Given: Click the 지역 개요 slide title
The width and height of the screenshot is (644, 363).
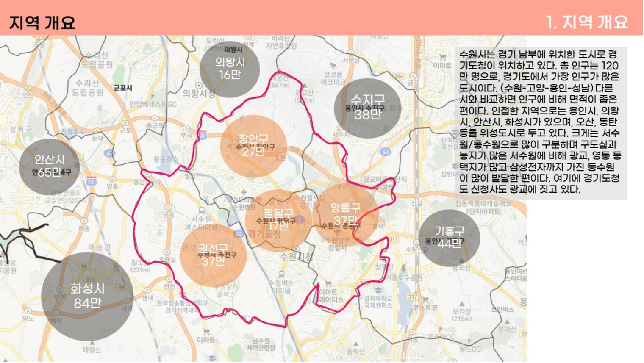Looking at the screenshot, I should point(42,22).
